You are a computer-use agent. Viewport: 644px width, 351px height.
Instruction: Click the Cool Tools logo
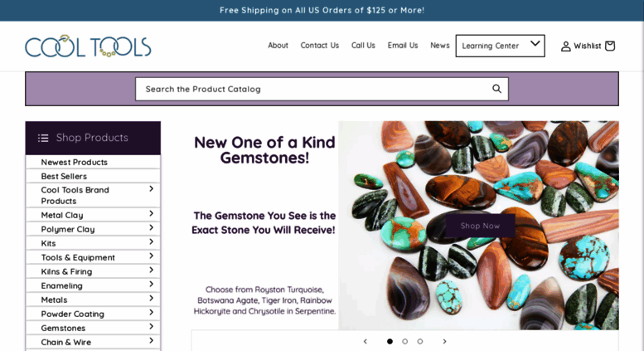point(88,46)
